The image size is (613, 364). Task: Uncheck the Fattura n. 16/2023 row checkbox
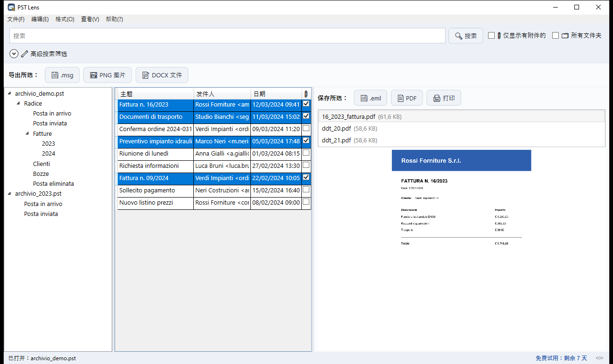coord(306,104)
